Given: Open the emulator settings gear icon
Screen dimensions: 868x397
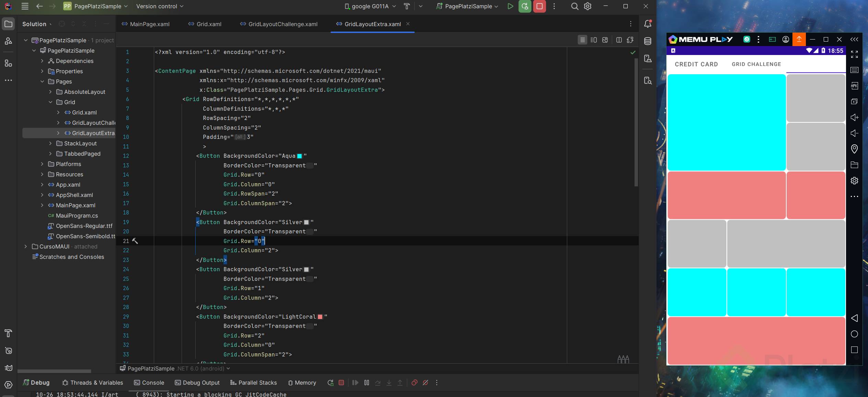Looking at the screenshot, I should click(x=854, y=180).
